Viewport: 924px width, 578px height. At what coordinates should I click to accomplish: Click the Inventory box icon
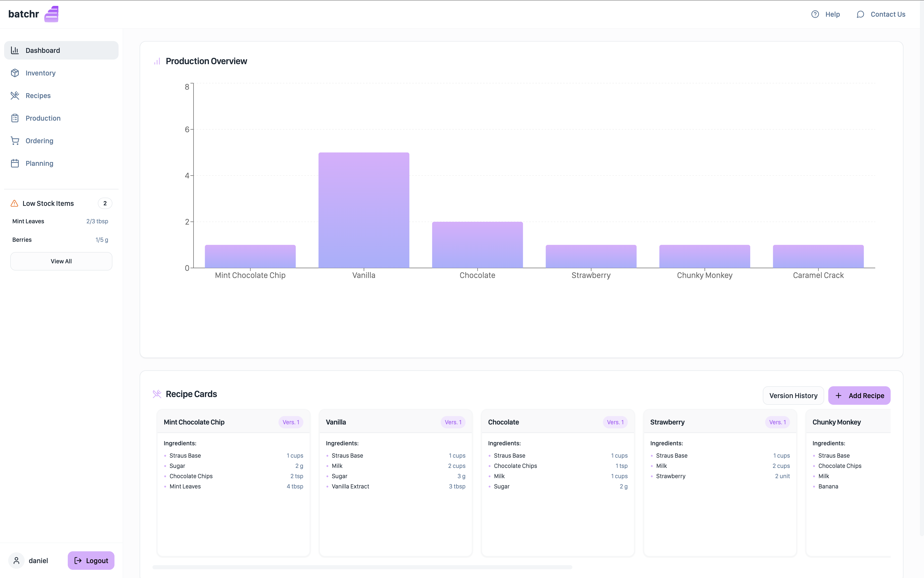tap(15, 73)
